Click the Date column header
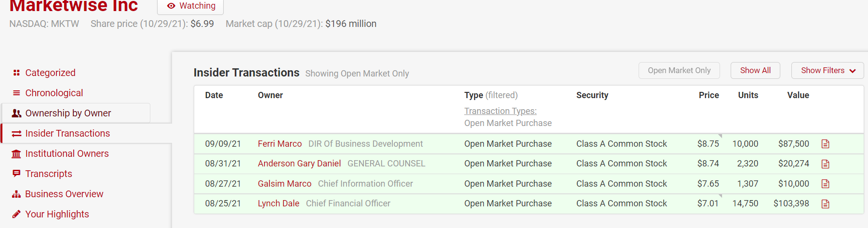 [x=214, y=95]
